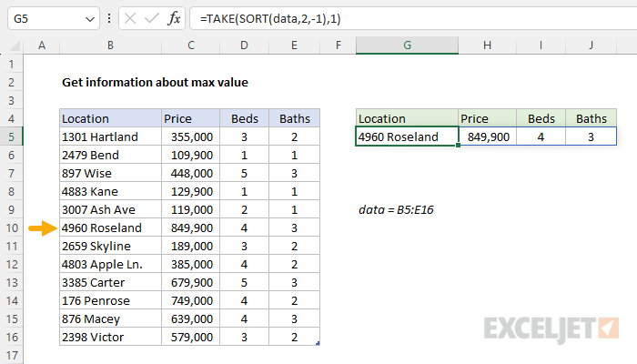Click the title 'Get information about max value'
This screenshot has height=364, width=637.
[x=155, y=83]
